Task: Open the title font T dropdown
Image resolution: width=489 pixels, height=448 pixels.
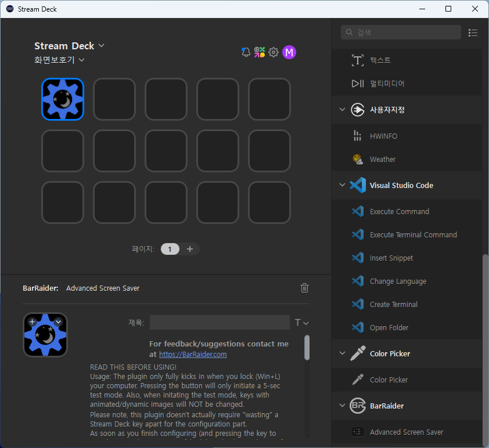Action: click(x=301, y=323)
